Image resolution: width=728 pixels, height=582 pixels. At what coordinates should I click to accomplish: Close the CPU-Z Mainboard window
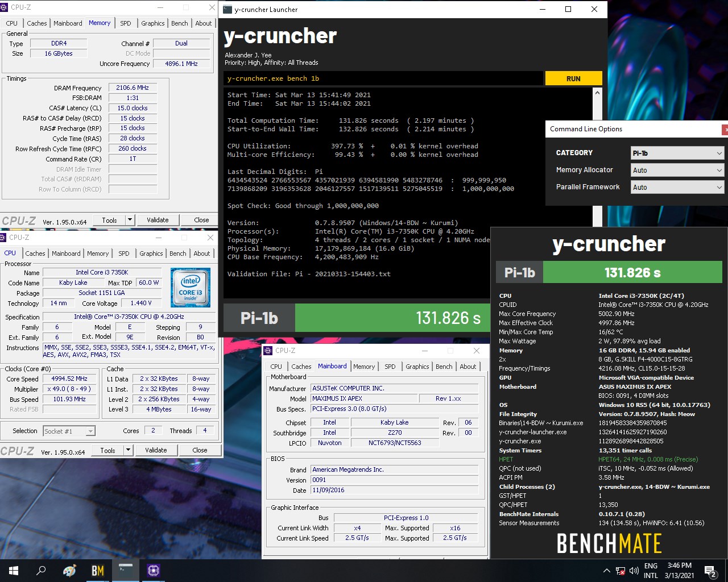pos(477,351)
